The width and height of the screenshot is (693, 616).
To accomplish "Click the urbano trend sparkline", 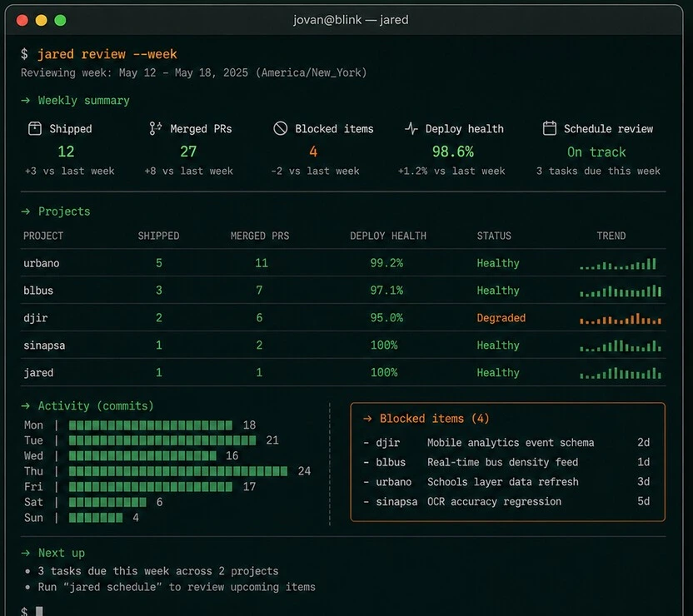I will [x=618, y=264].
